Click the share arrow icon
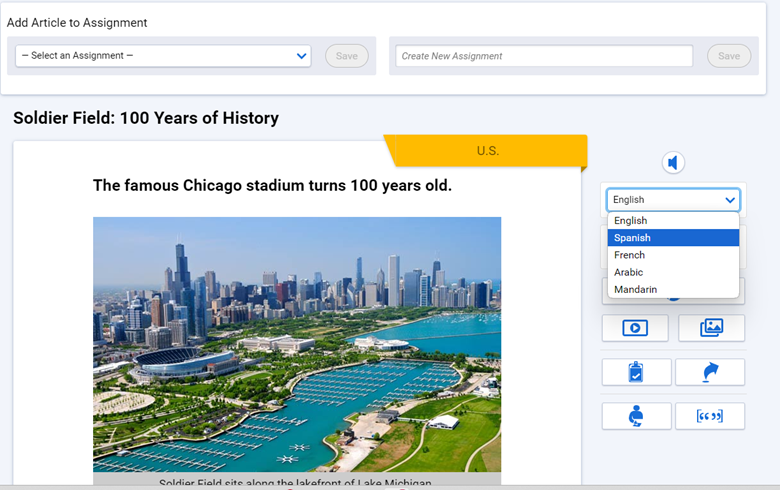This screenshot has height=490, width=780. 710,372
